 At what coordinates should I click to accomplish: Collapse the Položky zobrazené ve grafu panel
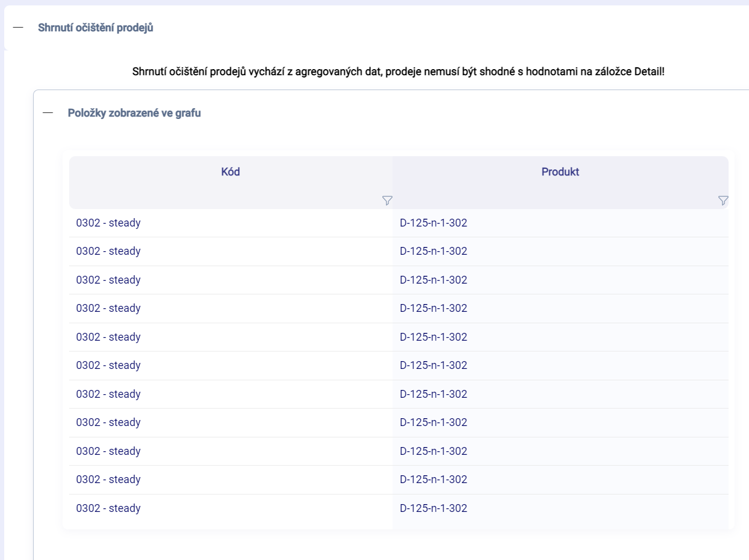(48, 113)
